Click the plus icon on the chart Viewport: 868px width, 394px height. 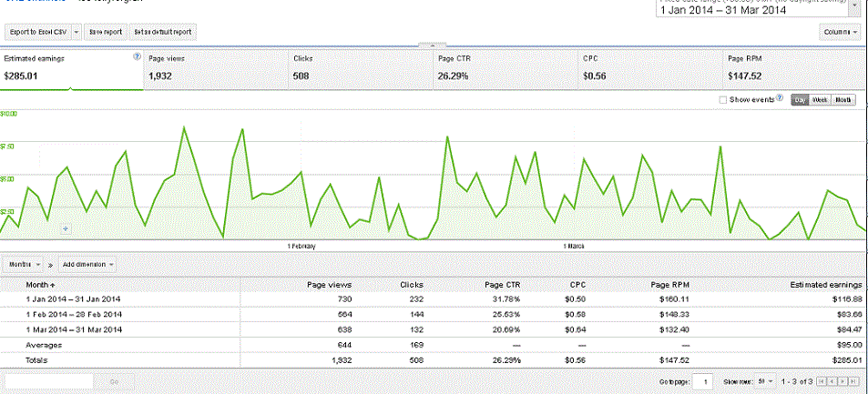pyautogui.click(x=65, y=228)
